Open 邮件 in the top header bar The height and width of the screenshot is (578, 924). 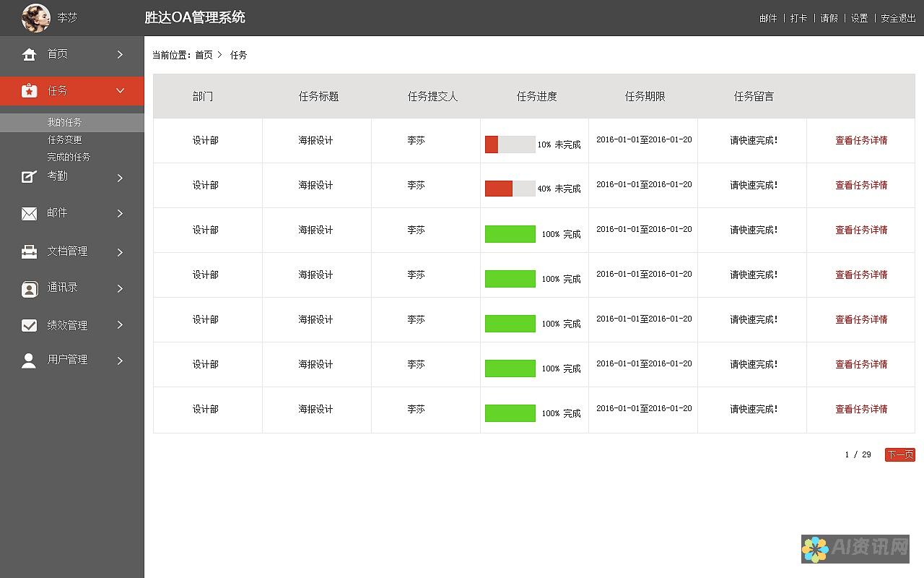point(768,18)
